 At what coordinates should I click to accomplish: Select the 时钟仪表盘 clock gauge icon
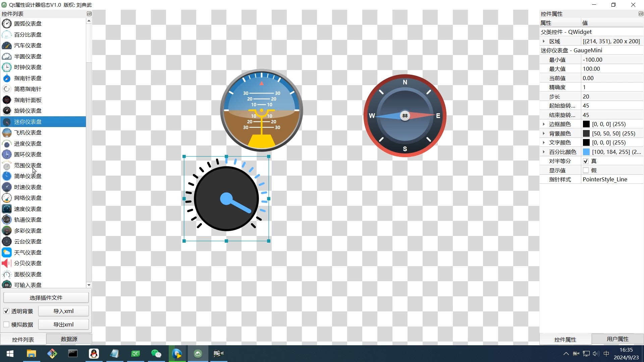pyautogui.click(x=7, y=67)
